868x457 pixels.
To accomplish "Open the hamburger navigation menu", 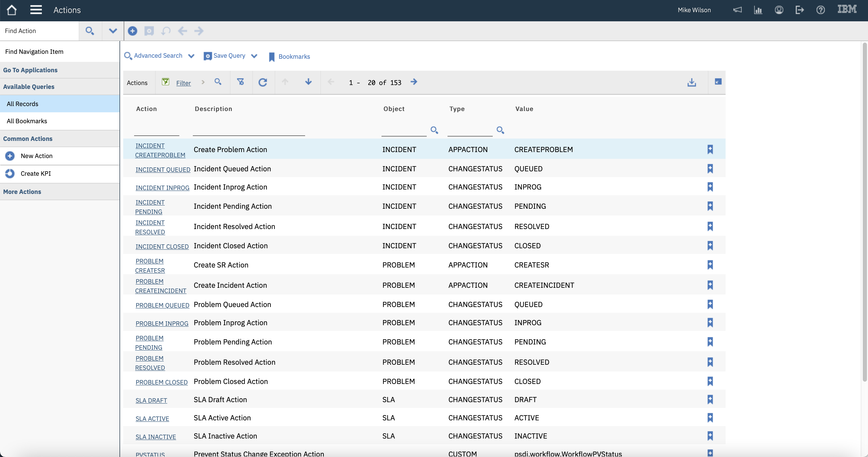I will (x=36, y=10).
